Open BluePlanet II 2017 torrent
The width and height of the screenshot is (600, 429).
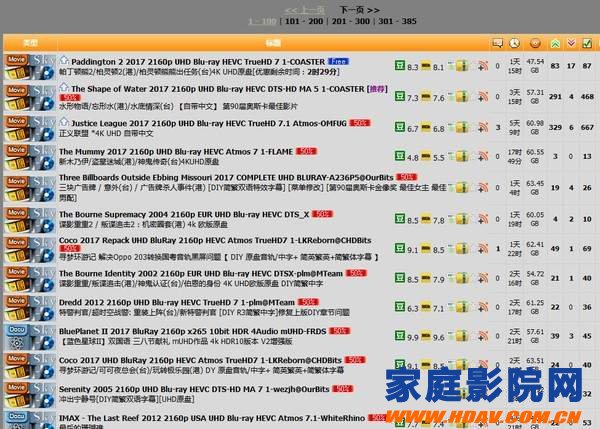tap(192, 331)
